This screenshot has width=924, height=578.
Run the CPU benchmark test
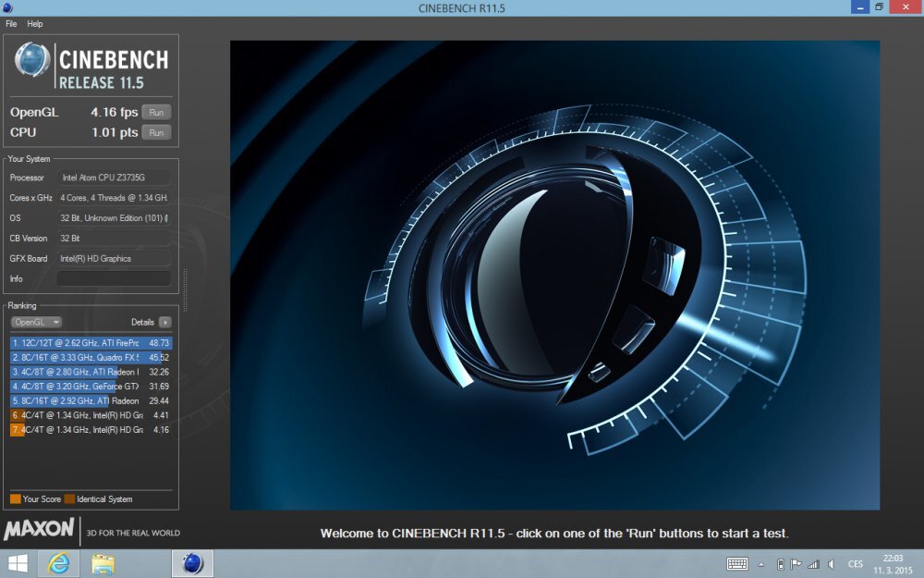[156, 133]
